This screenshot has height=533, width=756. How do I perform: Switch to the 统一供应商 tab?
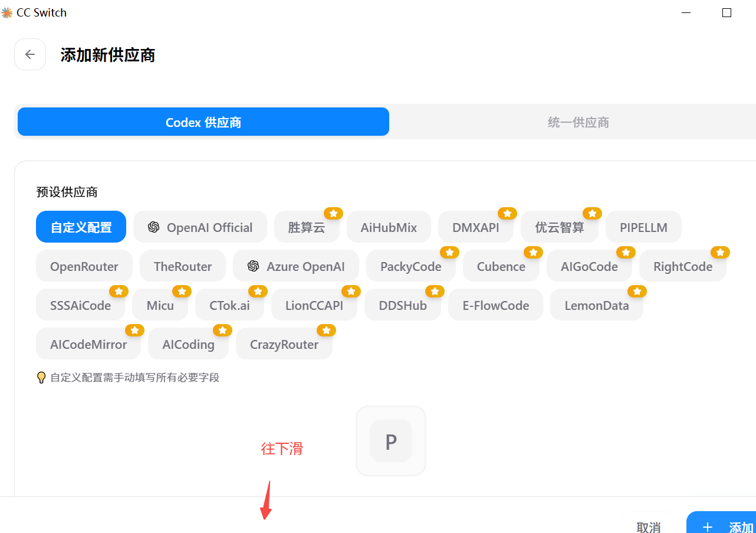tap(578, 122)
